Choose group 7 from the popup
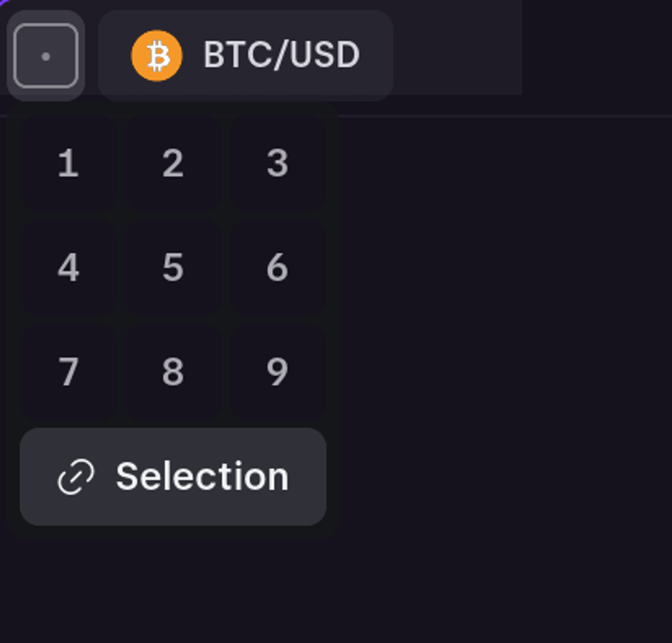 (68, 372)
